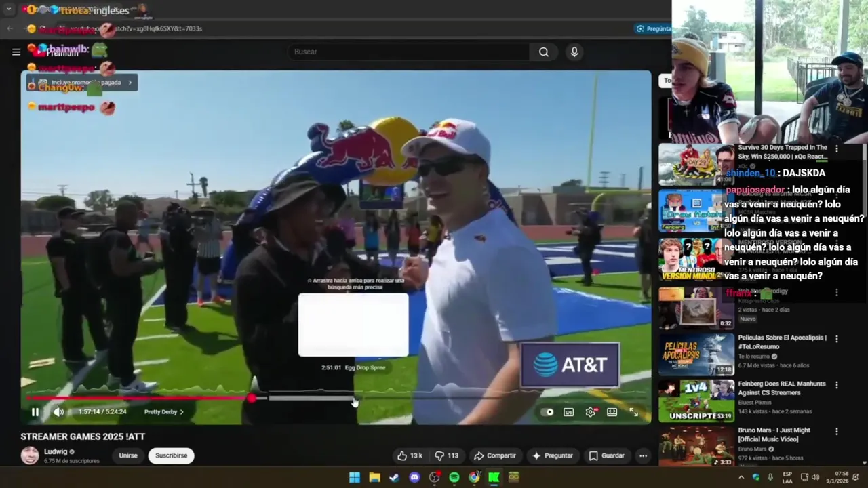The height and width of the screenshot is (488, 868).
Task: Open the Pretty Derby chapter list
Action: click(163, 412)
